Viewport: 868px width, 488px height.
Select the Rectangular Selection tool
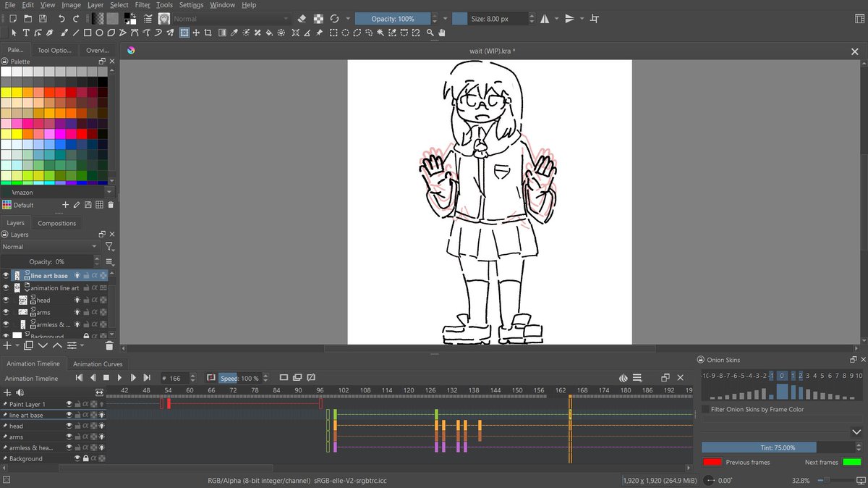[x=333, y=33]
